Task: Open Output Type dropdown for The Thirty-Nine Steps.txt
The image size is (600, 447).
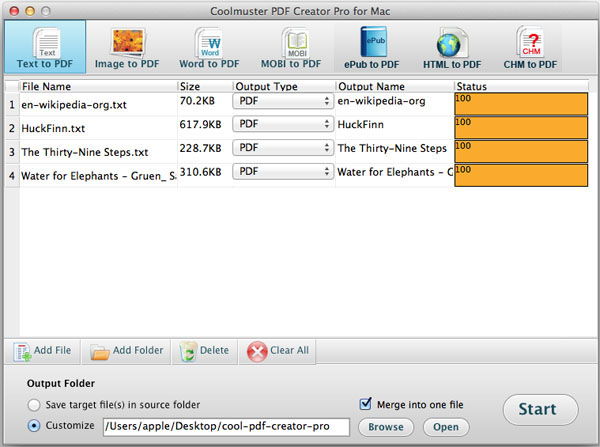Action: tap(283, 148)
